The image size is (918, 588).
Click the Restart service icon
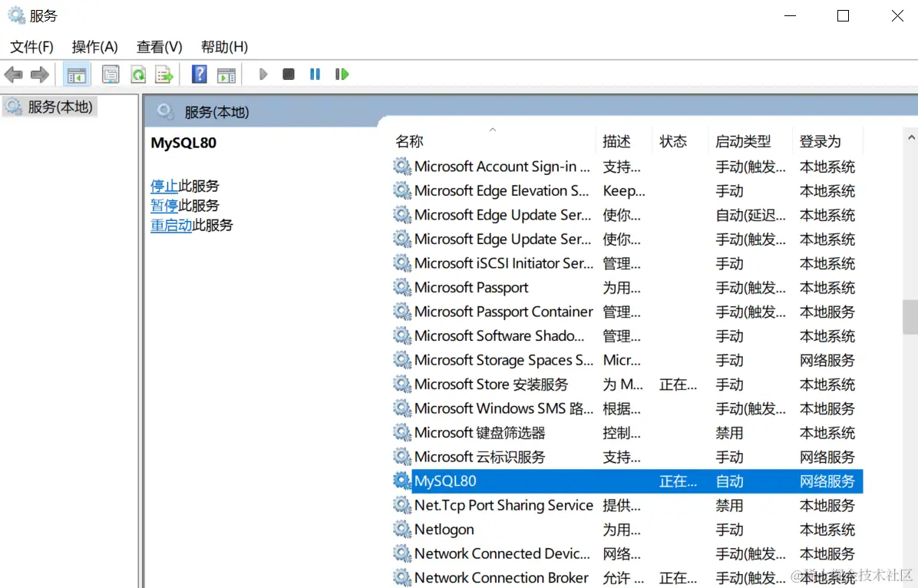(342, 74)
